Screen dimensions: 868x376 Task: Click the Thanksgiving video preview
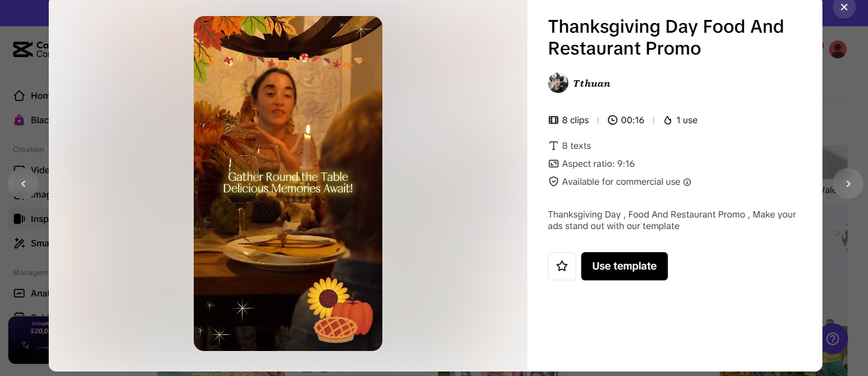point(288,184)
